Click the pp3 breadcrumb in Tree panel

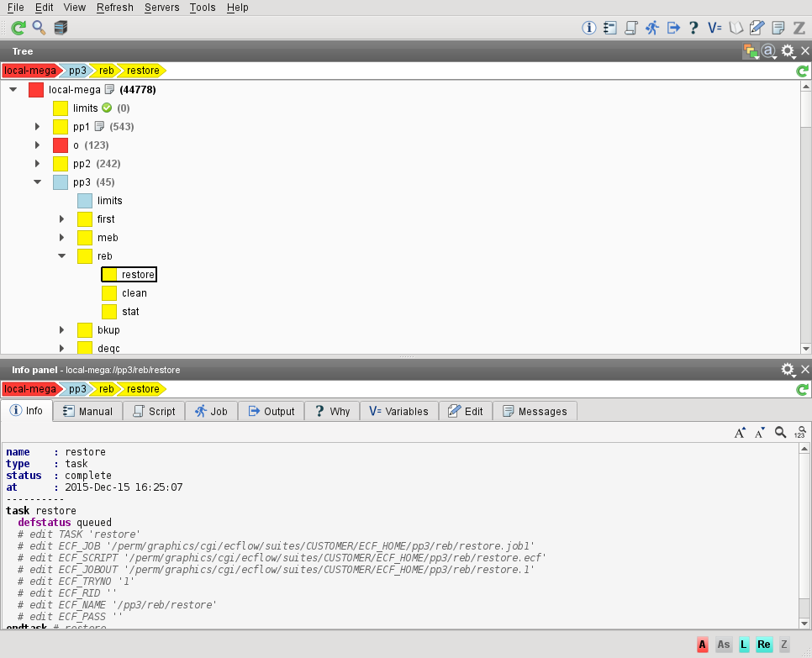tap(77, 71)
